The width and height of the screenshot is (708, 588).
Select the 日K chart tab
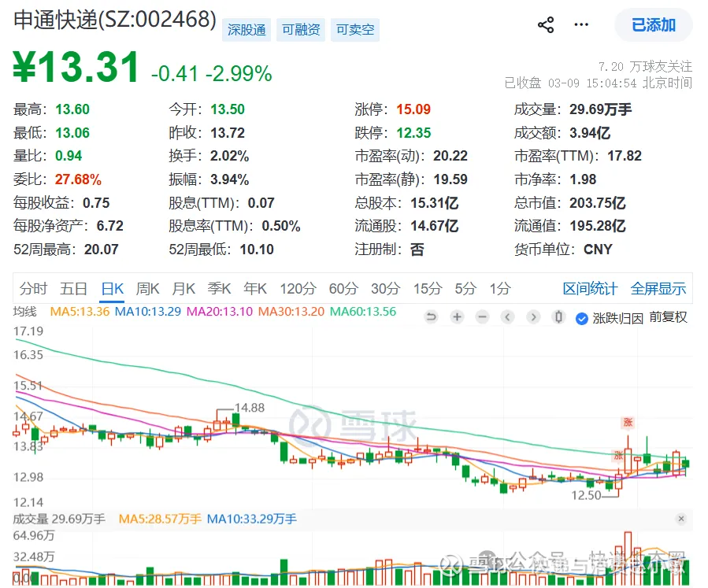[113, 288]
